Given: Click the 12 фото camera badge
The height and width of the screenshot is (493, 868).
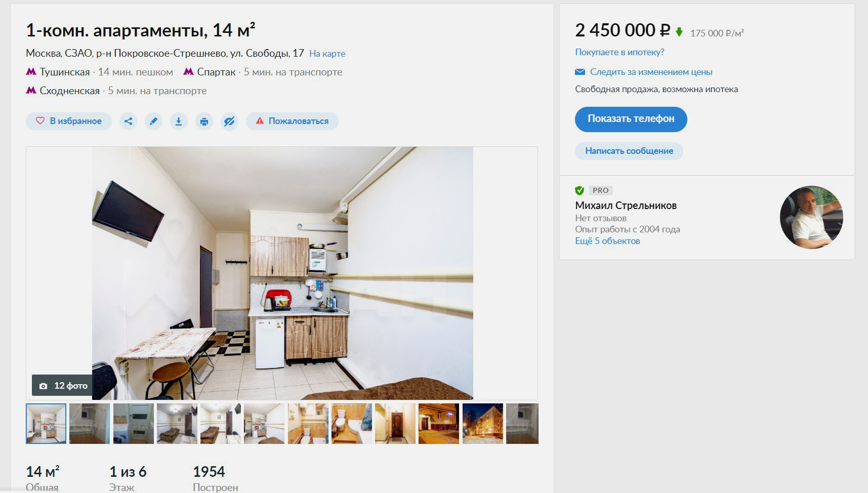Looking at the screenshot, I should point(63,386).
